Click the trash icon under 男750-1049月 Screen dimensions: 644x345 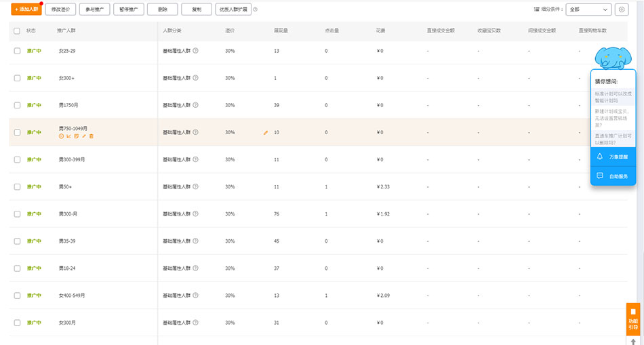coord(92,136)
